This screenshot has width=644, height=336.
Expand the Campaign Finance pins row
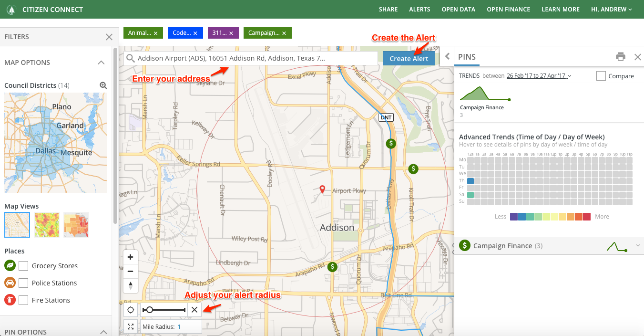[638, 246]
